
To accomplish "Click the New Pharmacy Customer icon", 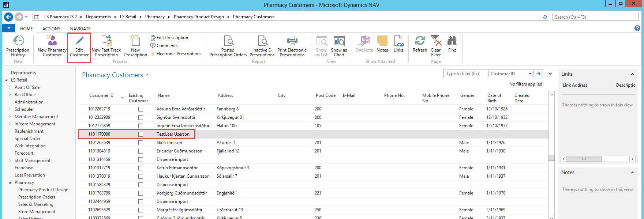I will 52,40.
